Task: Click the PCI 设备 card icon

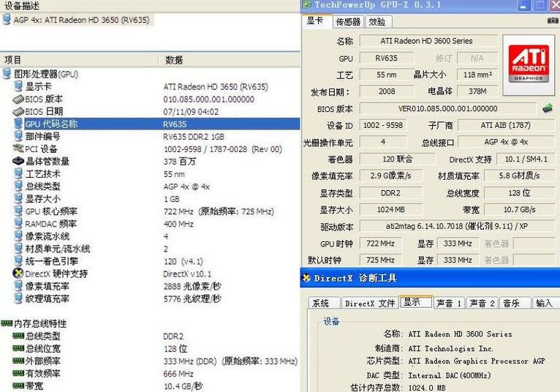Action: click(18, 148)
